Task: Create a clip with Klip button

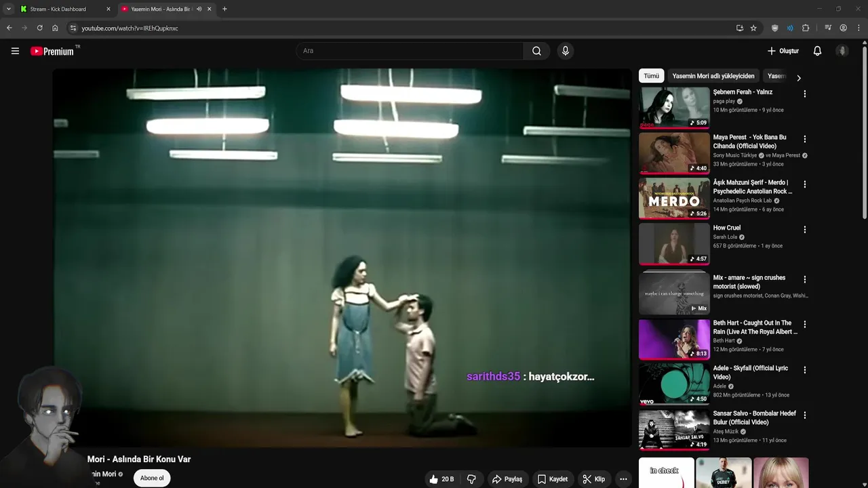Action: [594, 479]
